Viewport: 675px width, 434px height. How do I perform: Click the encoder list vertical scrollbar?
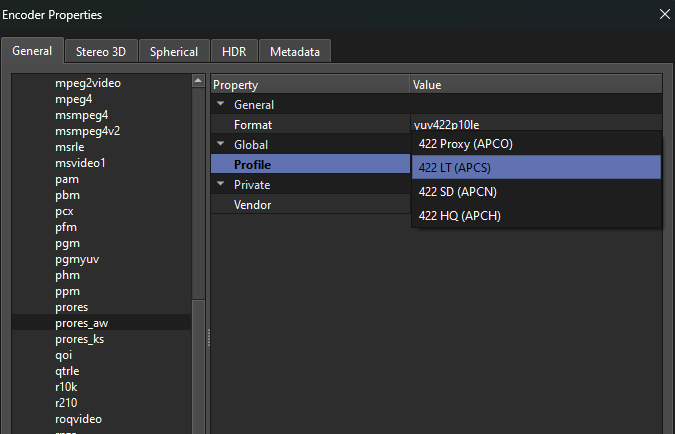(x=198, y=200)
